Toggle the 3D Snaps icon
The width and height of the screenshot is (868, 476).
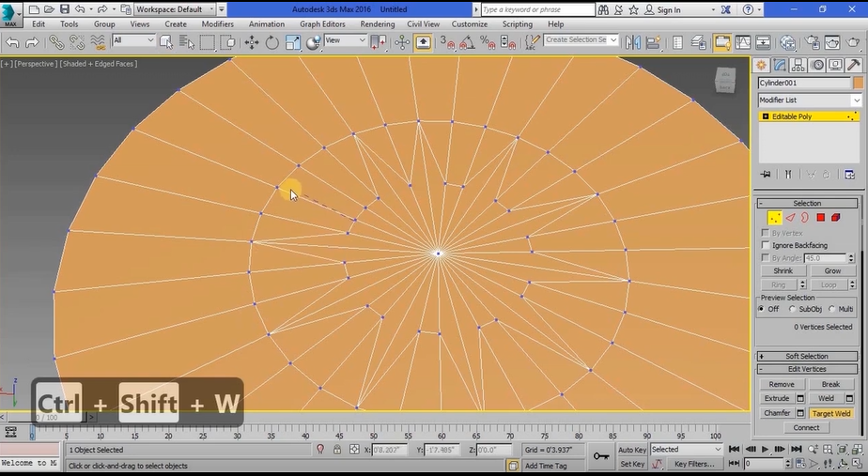447,42
